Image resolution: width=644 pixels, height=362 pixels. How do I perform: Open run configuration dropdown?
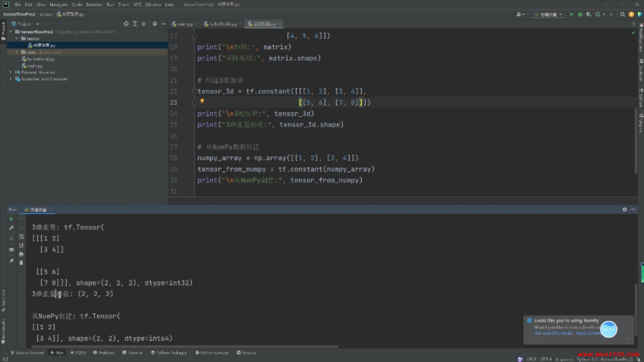click(x=548, y=14)
